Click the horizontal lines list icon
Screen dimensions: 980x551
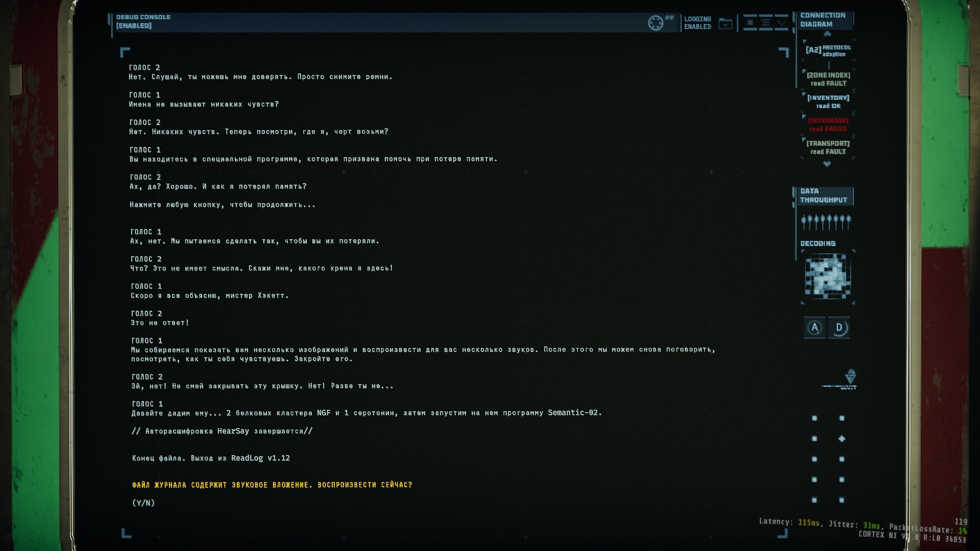tap(766, 22)
